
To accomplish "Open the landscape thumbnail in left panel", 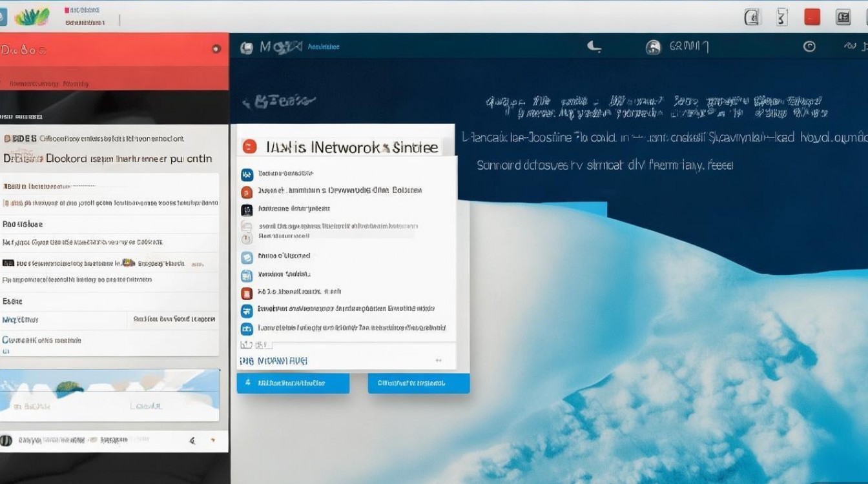I will coord(110,395).
